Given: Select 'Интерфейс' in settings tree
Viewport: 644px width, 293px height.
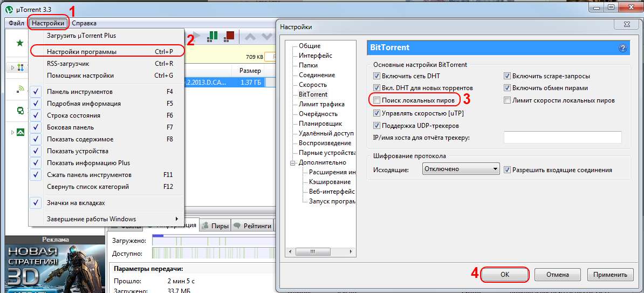Looking at the screenshot, I should click(316, 56).
